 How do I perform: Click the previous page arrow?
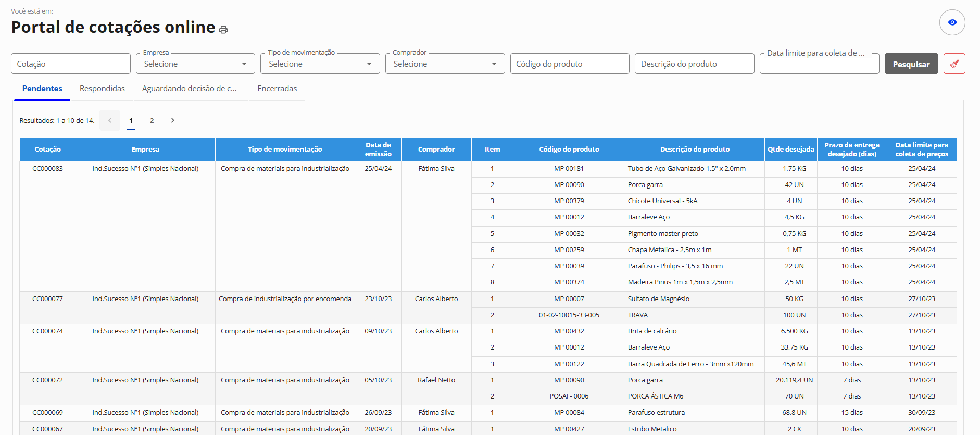click(110, 120)
